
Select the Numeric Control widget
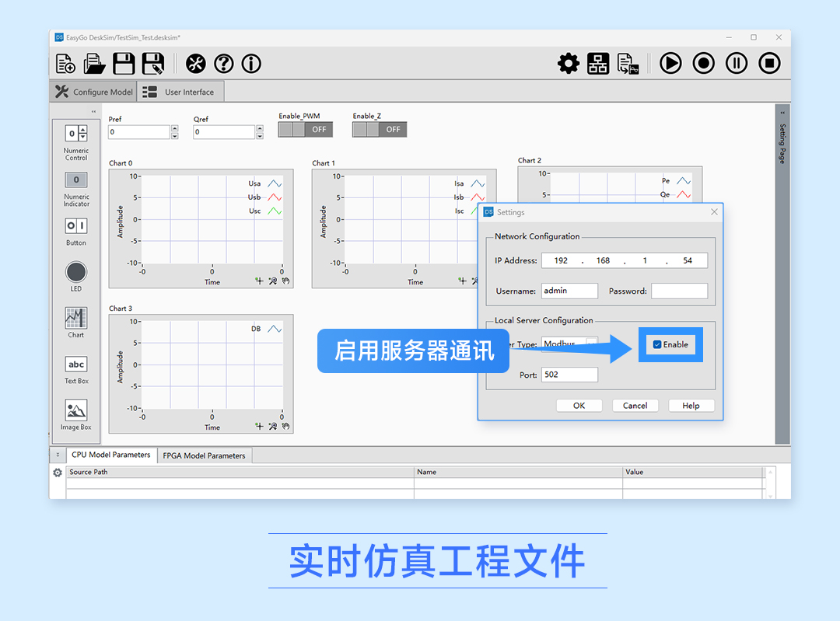pos(76,142)
